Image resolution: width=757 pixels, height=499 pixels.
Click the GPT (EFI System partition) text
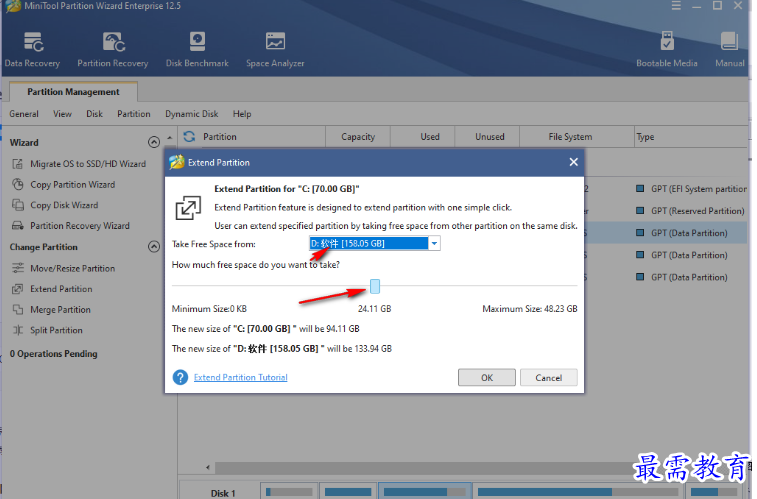[699, 189]
